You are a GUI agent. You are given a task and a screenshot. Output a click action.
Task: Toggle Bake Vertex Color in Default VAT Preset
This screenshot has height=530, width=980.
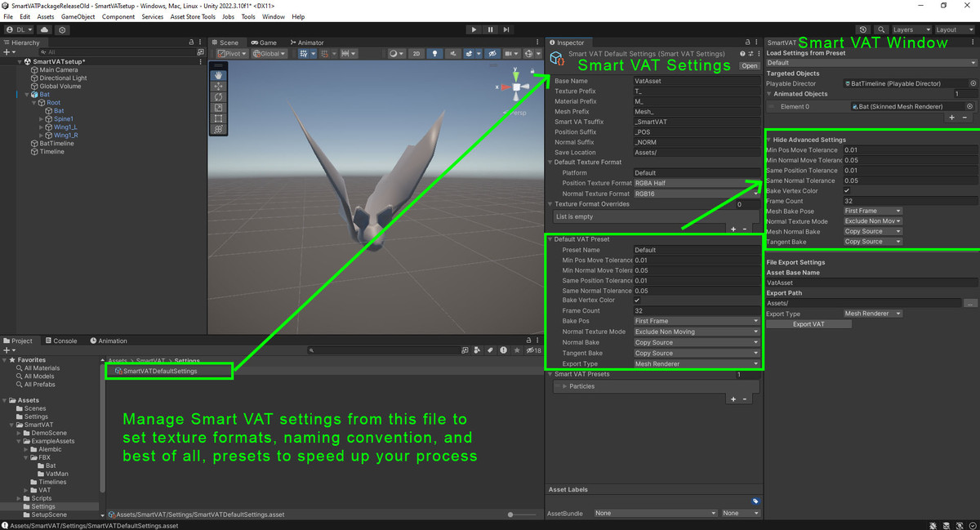(x=637, y=301)
